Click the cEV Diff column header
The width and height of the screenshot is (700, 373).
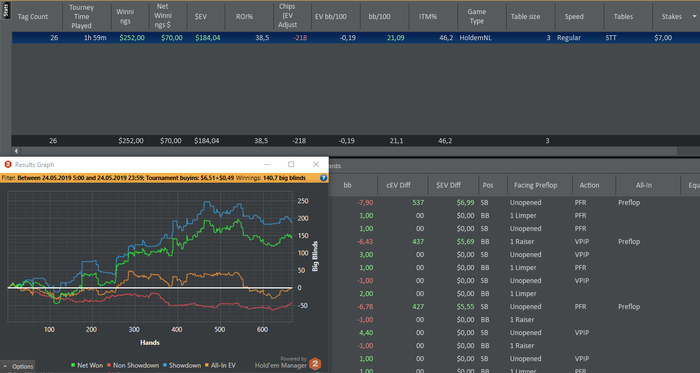tap(398, 185)
